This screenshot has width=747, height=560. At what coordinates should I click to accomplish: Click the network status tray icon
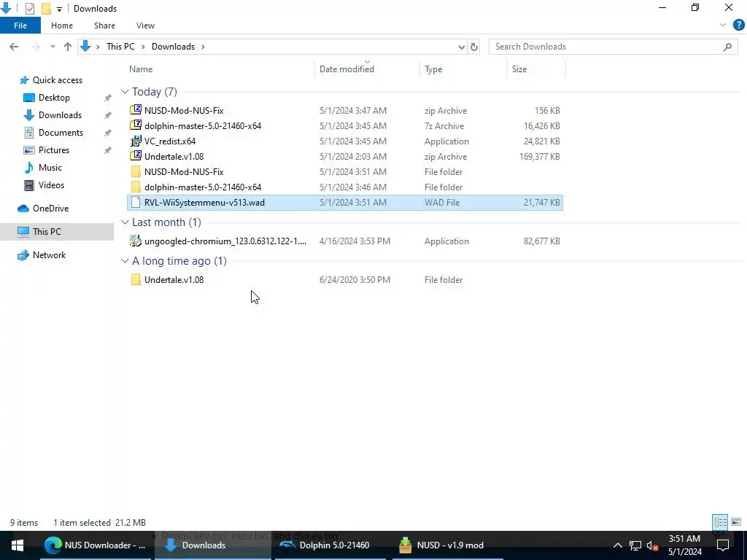coord(635,545)
